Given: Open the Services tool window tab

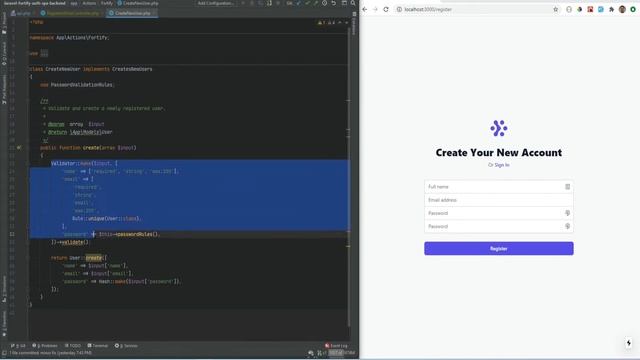Looking at the screenshot, I should pyautogui.click(x=126, y=346).
